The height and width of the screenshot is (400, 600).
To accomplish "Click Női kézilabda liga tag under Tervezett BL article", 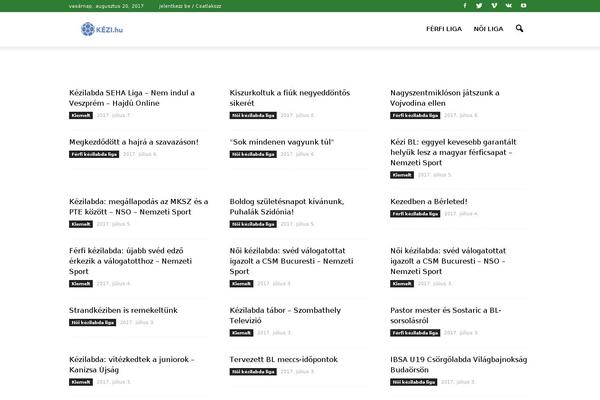I will pyautogui.click(x=253, y=372).
